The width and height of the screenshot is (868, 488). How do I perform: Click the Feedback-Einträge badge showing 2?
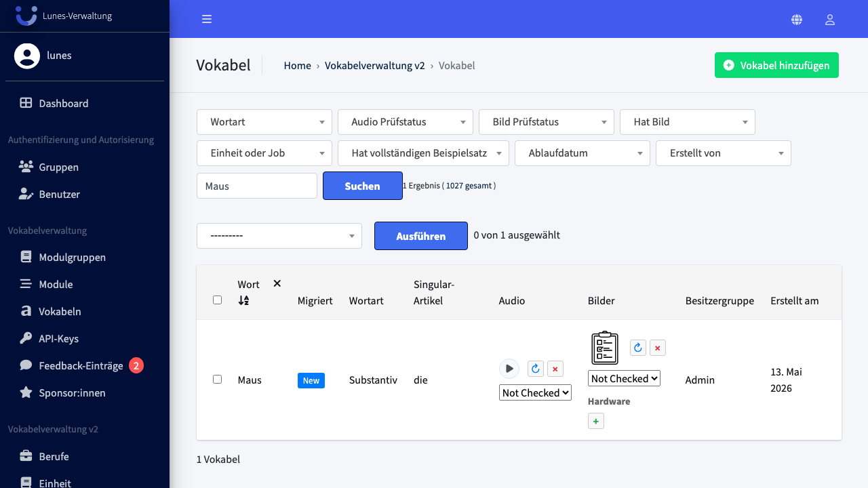pyautogui.click(x=136, y=366)
